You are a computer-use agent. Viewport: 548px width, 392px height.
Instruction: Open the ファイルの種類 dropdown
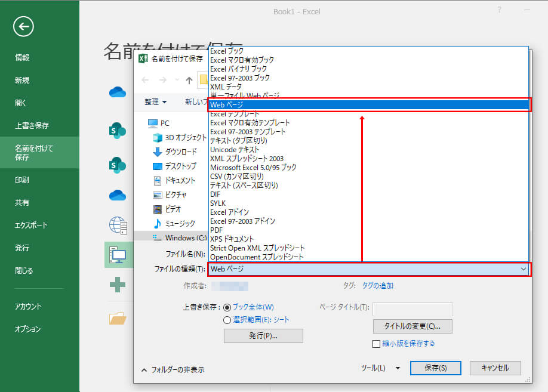click(370, 269)
